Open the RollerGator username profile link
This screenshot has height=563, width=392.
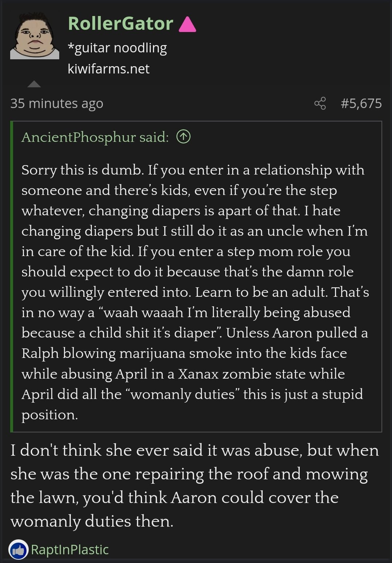(x=120, y=24)
